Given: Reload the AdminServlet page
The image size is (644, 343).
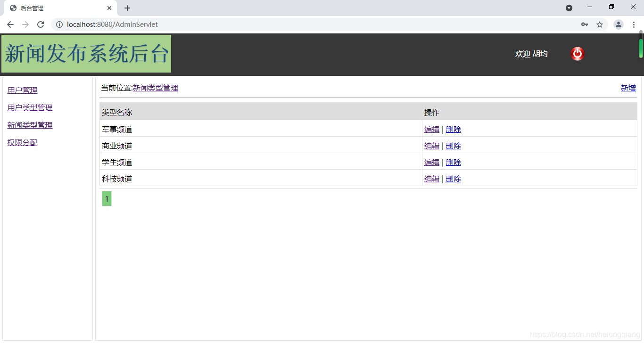Looking at the screenshot, I should pos(41,24).
